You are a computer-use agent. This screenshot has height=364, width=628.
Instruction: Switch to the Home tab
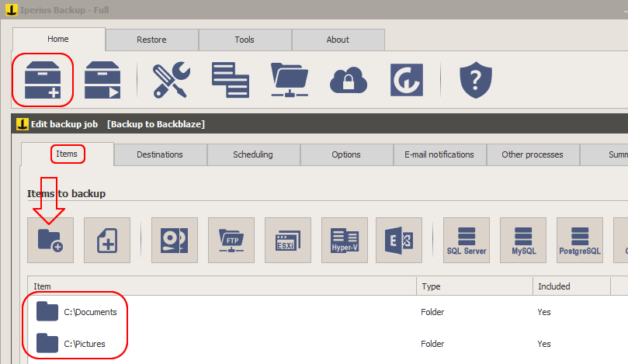pyautogui.click(x=58, y=39)
